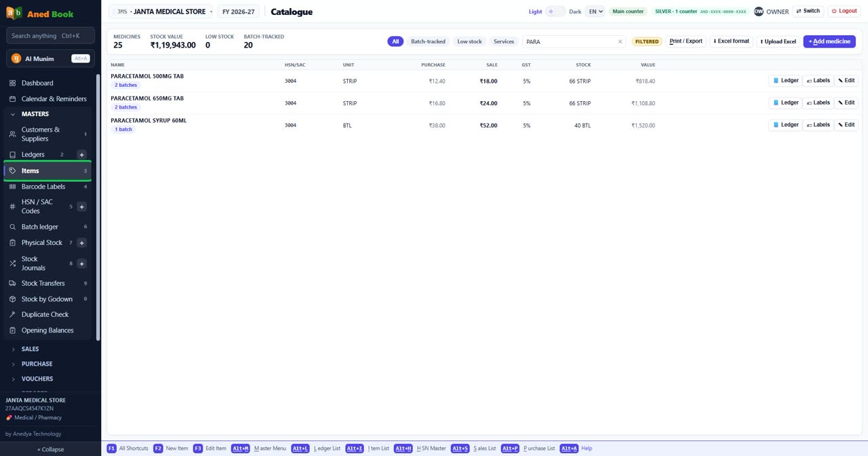The width and height of the screenshot is (868, 456).
Task: Filter by Batch-tracked medicines
Action: 428,41
